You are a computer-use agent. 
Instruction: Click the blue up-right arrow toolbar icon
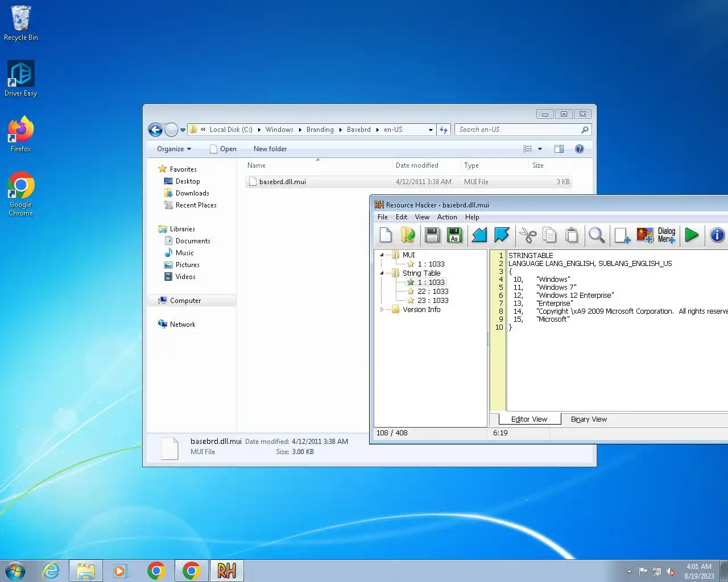pos(502,235)
